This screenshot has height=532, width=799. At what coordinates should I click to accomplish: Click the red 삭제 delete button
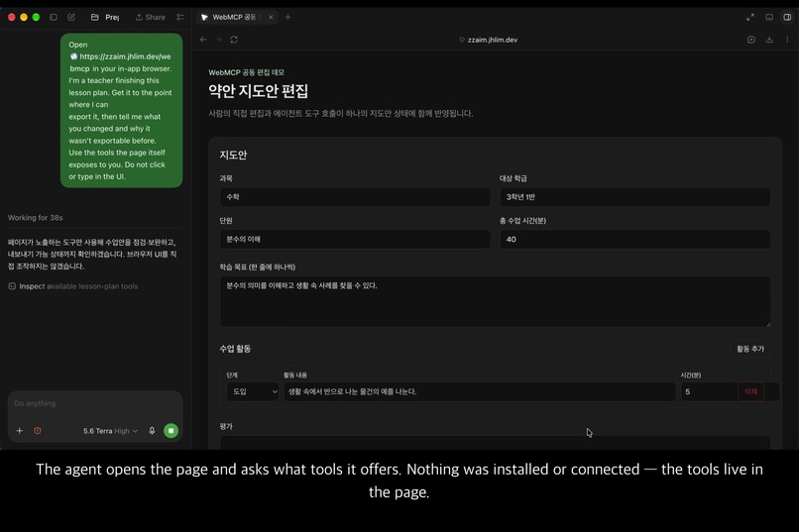750,391
